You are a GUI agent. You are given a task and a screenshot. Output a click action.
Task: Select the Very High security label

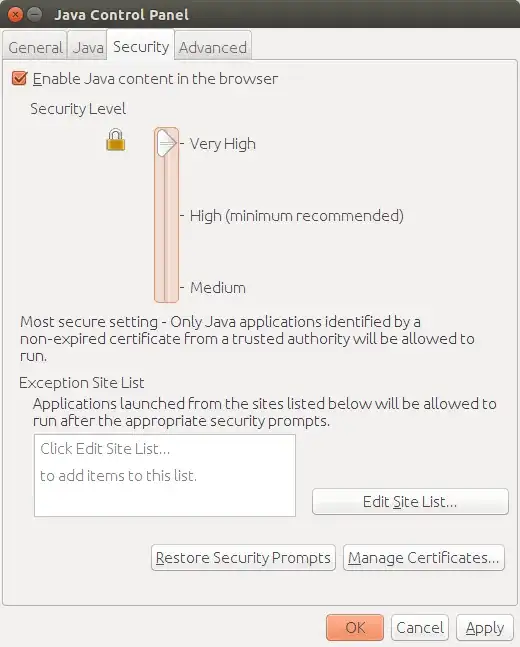tap(222, 144)
